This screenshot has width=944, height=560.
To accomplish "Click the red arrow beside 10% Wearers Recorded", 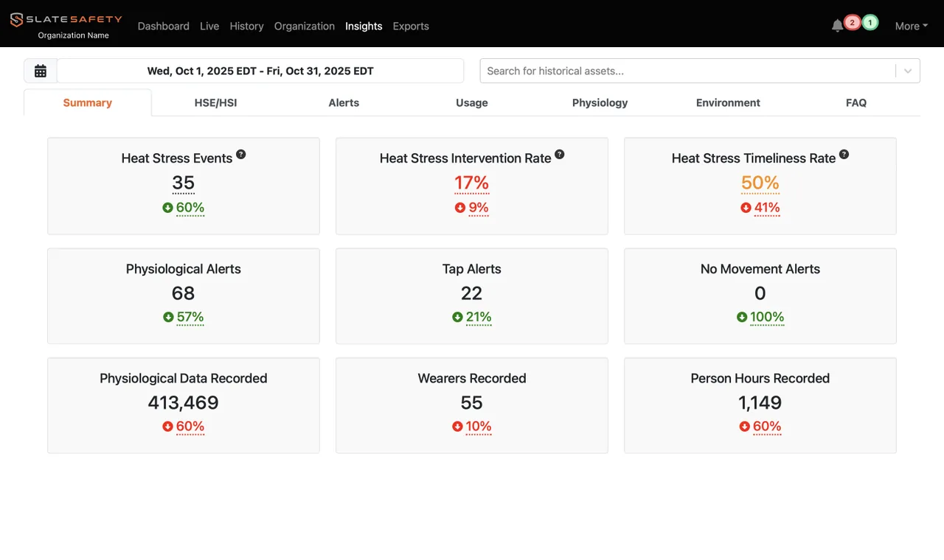I will pyautogui.click(x=457, y=427).
